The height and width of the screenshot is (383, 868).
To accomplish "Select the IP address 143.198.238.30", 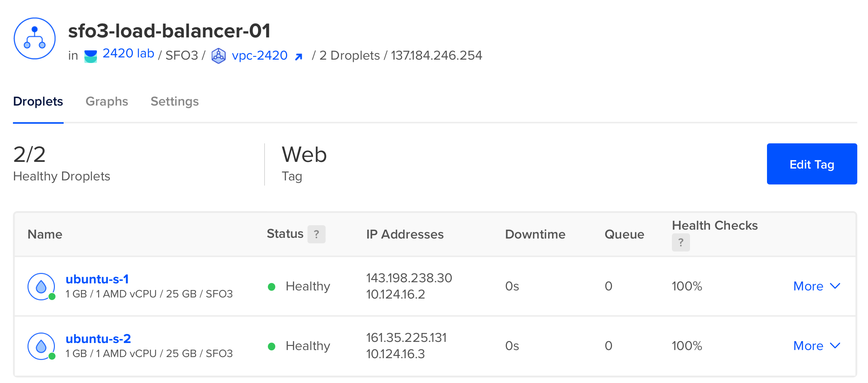I will point(409,277).
